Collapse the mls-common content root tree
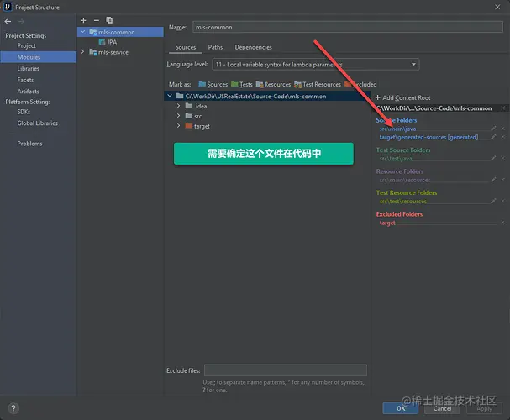Image resolution: width=510 pixels, height=420 pixels. click(x=170, y=96)
